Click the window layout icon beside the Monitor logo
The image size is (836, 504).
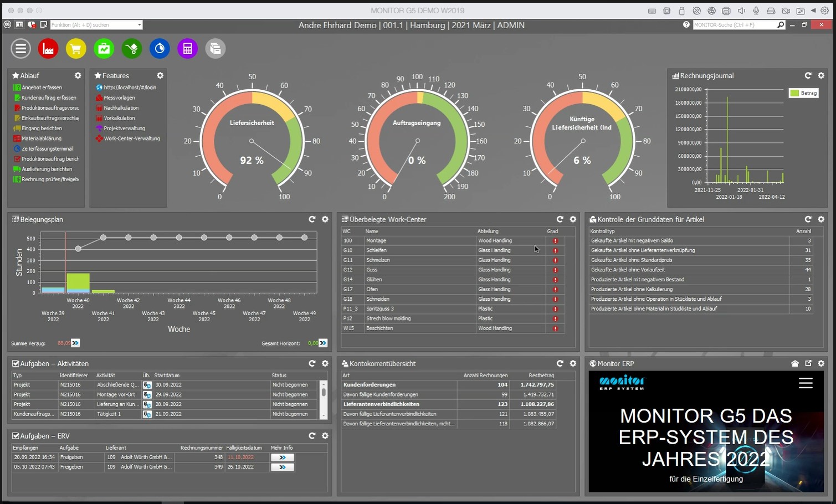(19, 25)
